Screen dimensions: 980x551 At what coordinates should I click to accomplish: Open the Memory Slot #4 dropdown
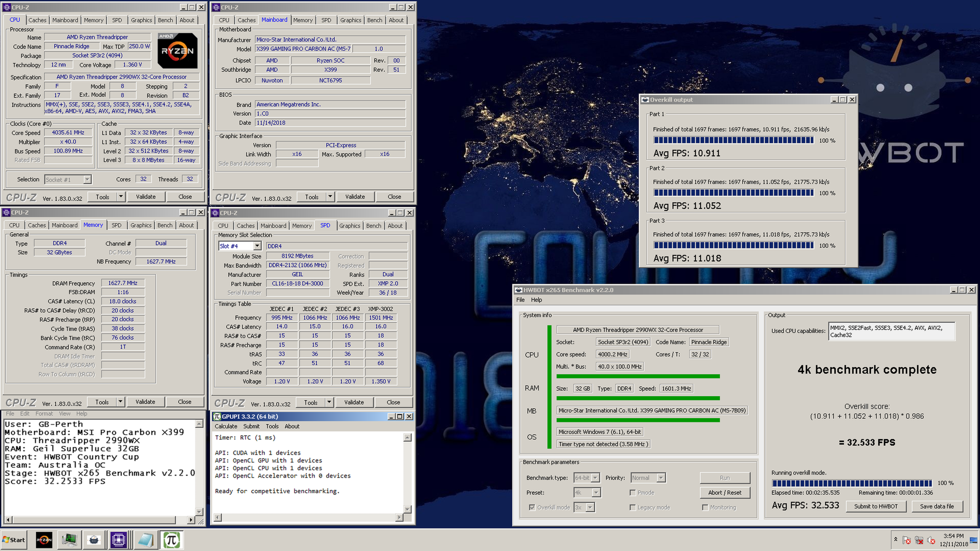click(x=240, y=246)
